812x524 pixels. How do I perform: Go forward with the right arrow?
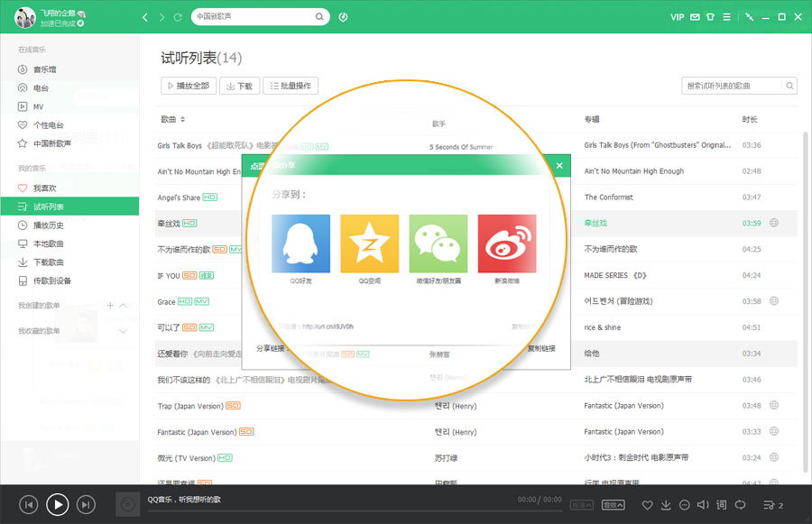(161, 17)
